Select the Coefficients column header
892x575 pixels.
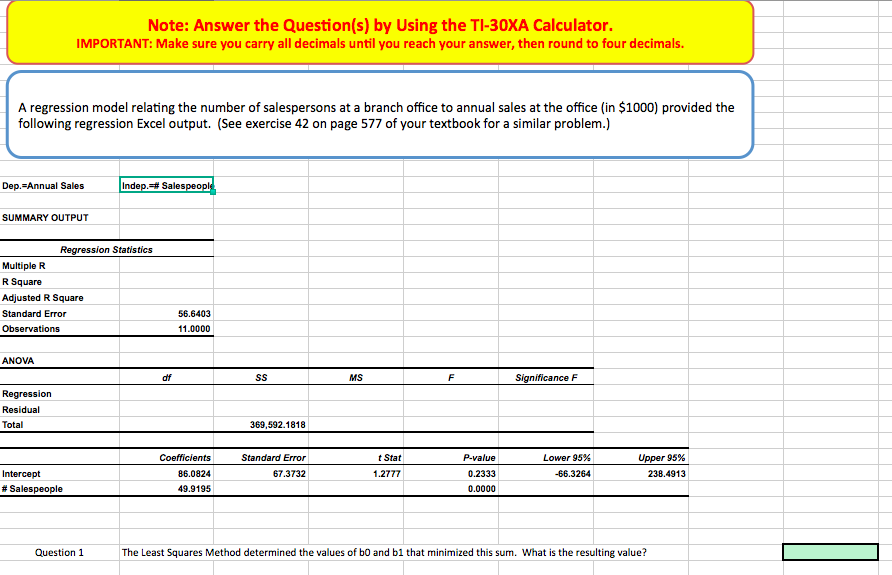tap(185, 457)
